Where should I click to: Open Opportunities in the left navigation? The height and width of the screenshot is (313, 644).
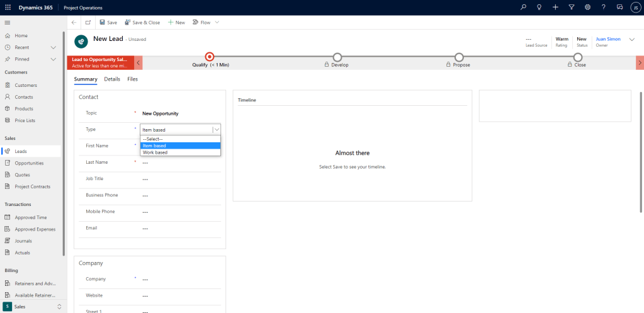30,163
